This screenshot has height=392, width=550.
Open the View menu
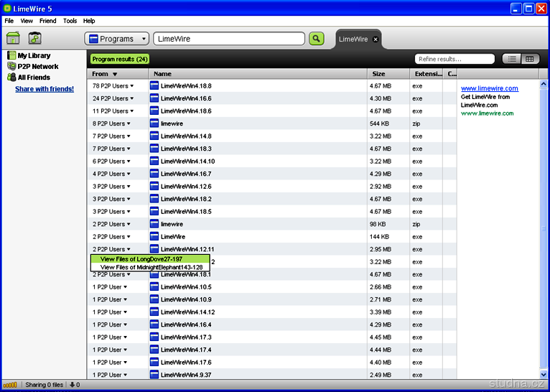click(x=27, y=21)
